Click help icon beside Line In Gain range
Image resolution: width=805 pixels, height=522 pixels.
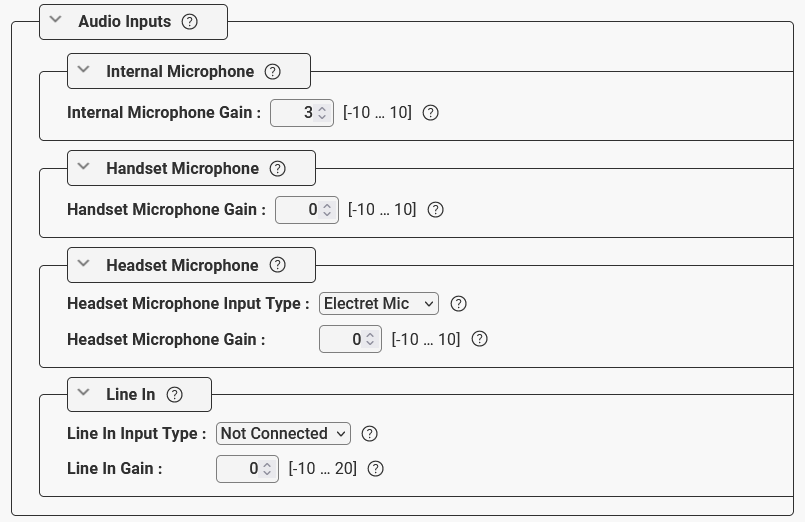(x=376, y=468)
